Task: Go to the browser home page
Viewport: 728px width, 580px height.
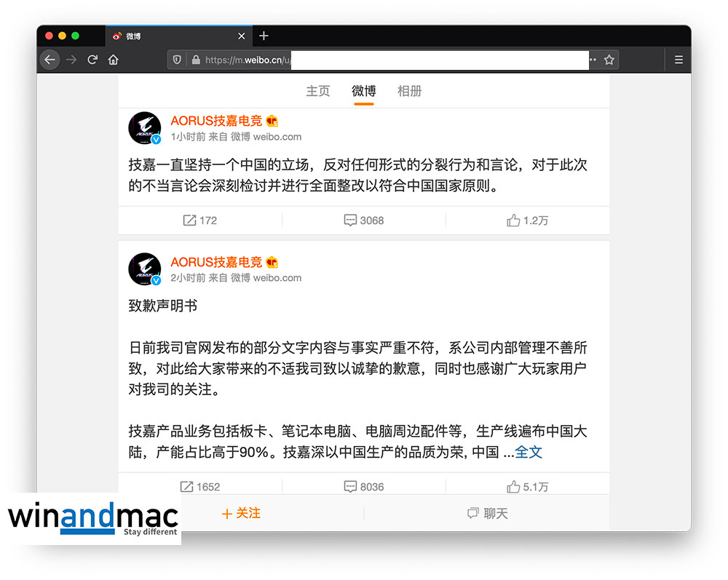Action: 114,60
